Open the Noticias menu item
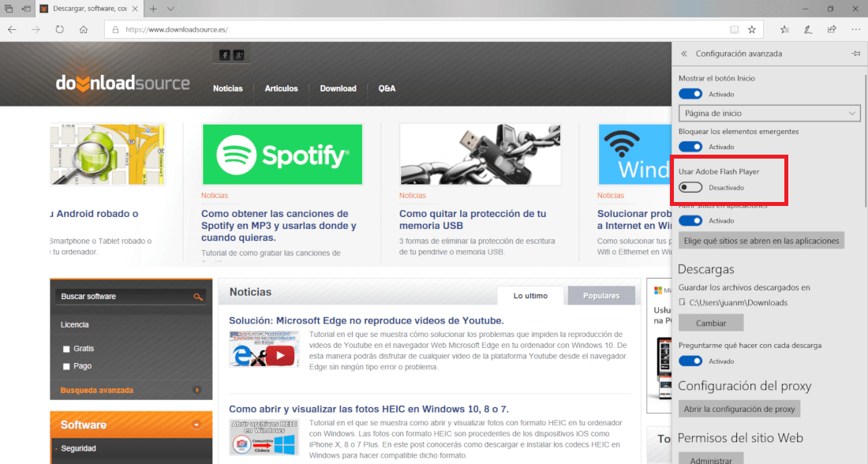Screen dimensions: 868x464 [228, 88]
